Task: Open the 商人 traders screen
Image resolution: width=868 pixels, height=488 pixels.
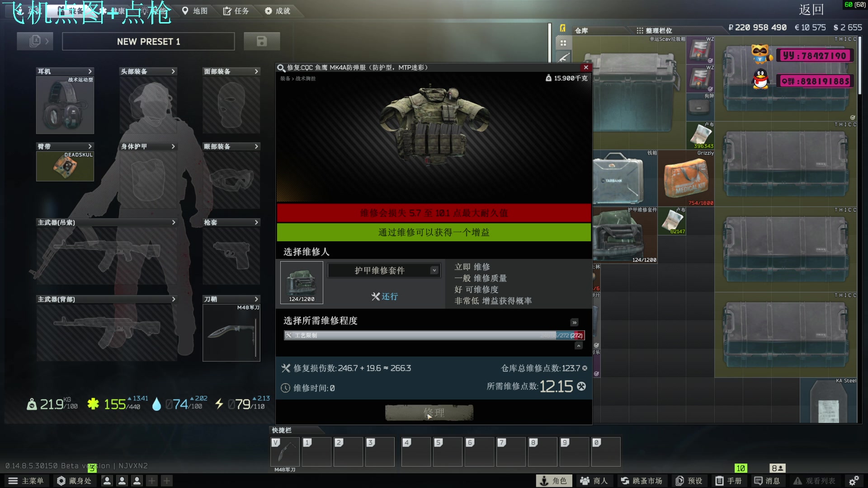Action: tap(594, 481)
